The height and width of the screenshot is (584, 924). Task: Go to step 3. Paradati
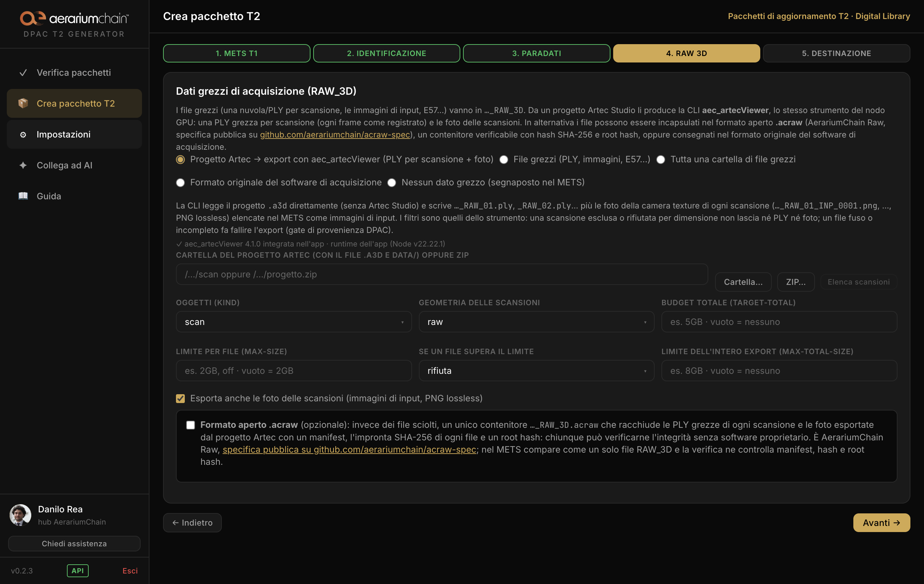[536, 53]
